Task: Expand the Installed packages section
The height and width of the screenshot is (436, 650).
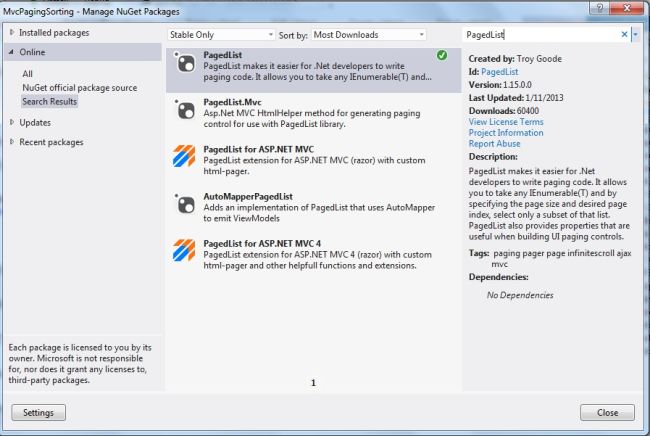Action: coord(12,32)
